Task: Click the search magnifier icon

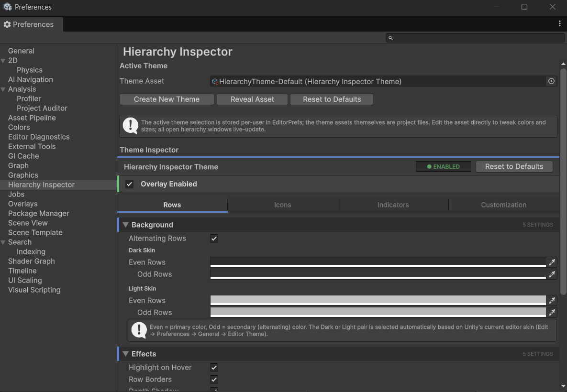Action: click(x=390, y=38)
